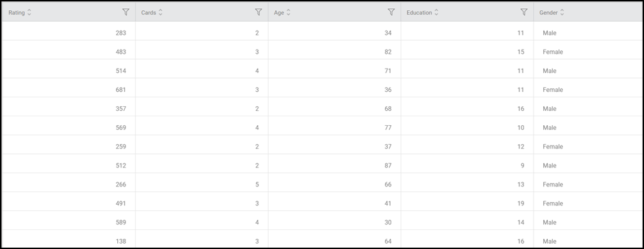Click the Gender cell in Rating 483 row
This screenshot has width=644, height=249.
coord(588,52)
